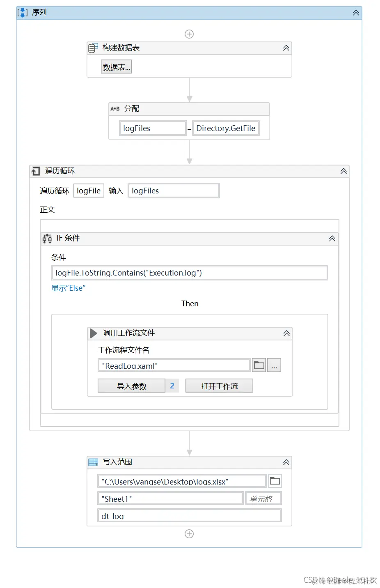Edit the logFile iterator variable field

[x=89, y=191]
